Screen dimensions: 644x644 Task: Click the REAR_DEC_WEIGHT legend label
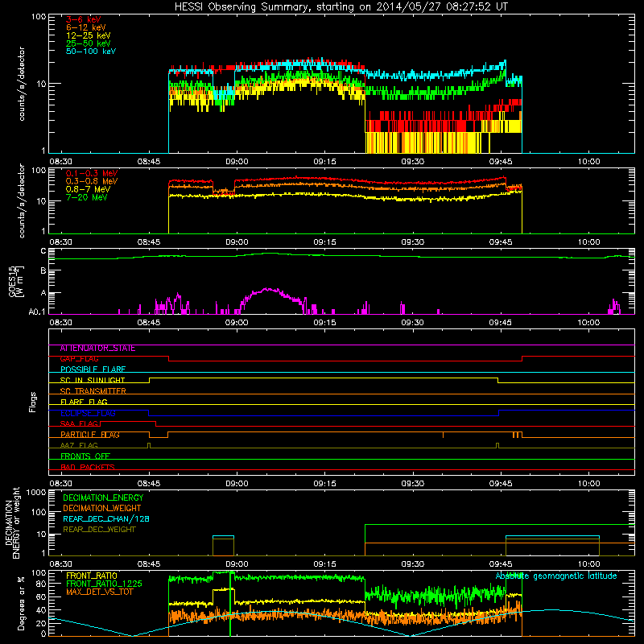[99, 530]
